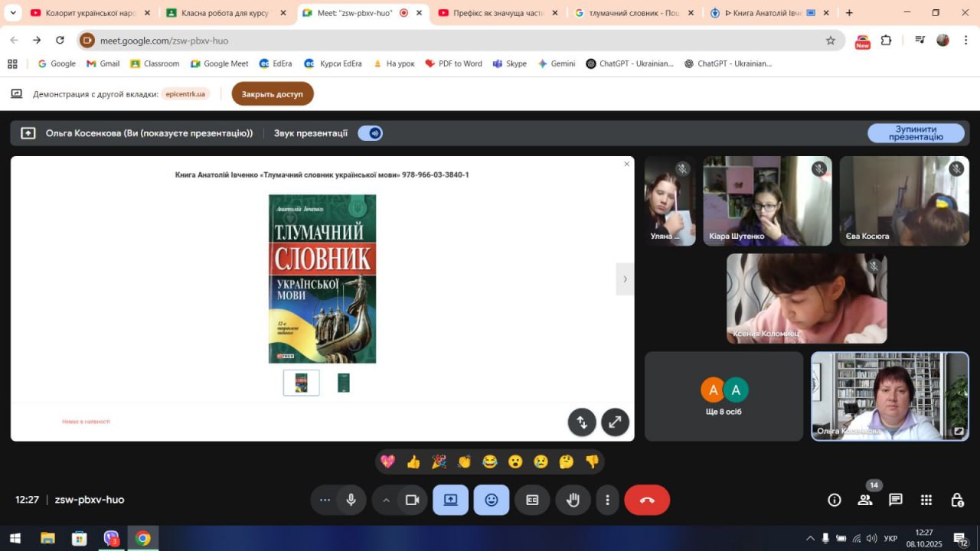
Task: Select the second book thumbnail
Action: point(343,383)
